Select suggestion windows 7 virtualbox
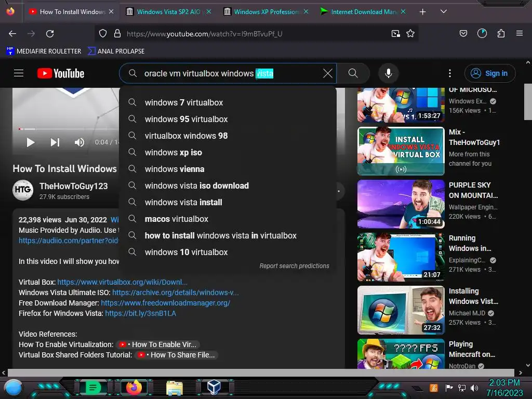Screen dimensions: 532x399 point(228,102)
